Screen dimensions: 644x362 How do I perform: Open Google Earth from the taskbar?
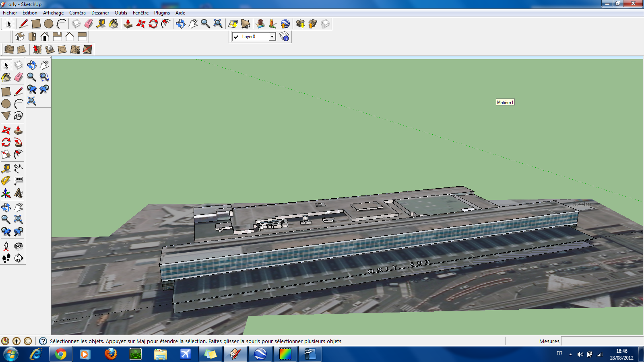click(260, 354)
